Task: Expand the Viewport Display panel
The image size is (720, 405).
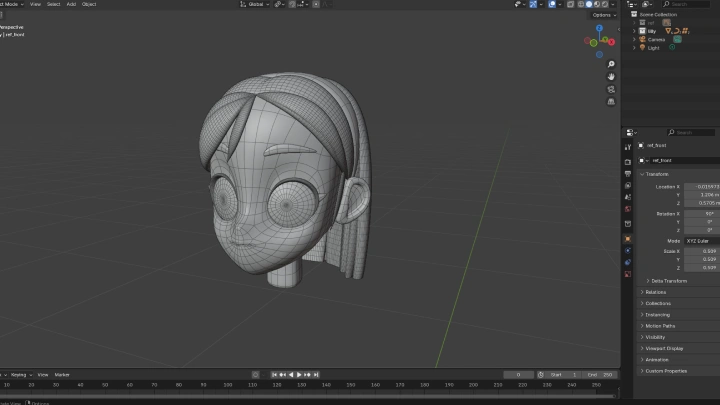Action: point(642,349)
